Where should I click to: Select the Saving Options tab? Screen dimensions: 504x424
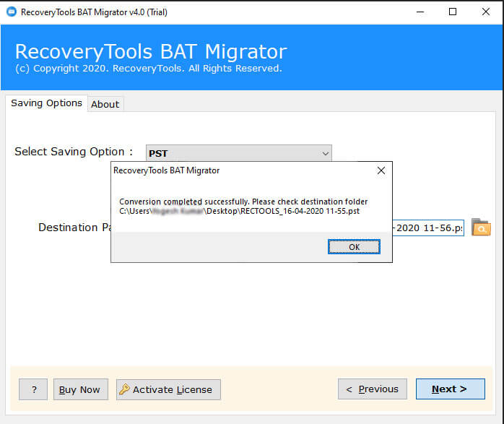click(x=46, y=103)
